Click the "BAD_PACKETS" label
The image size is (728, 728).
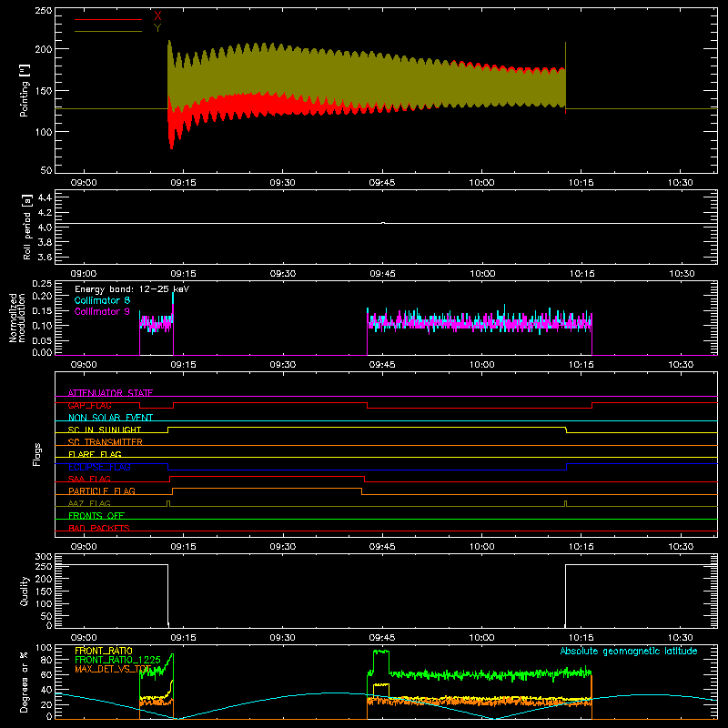tap(99, 528)
